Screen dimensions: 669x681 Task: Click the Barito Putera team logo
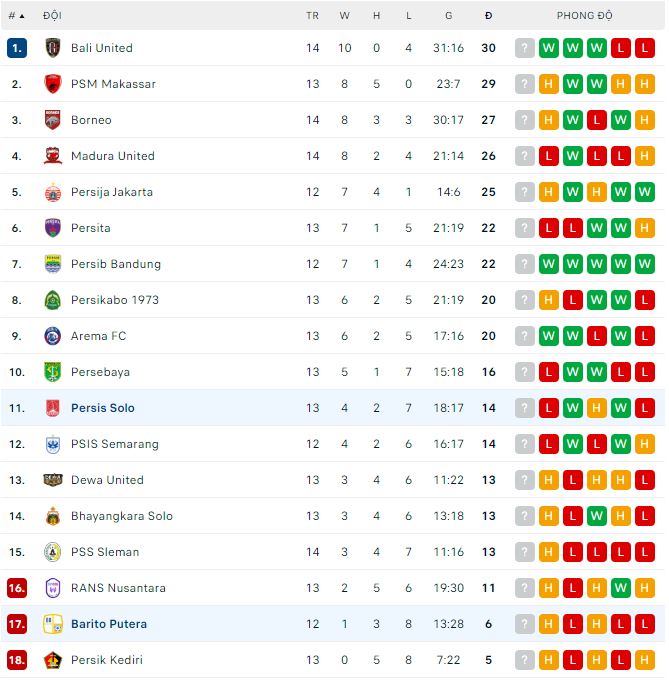pos(53,624)
